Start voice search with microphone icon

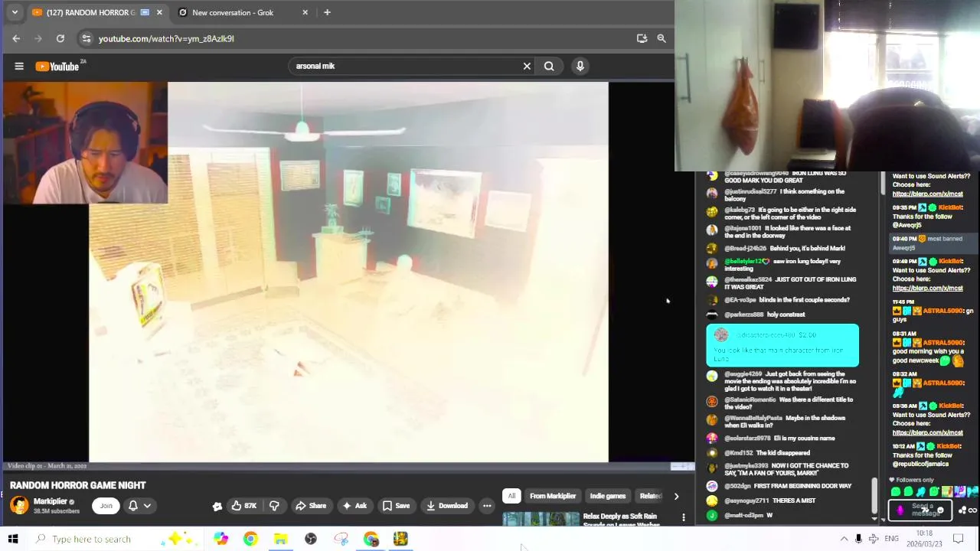580,66
